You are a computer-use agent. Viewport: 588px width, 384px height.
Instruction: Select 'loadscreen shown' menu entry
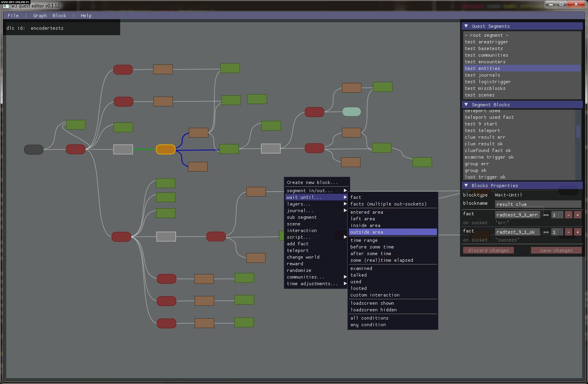tap(372, 303)
